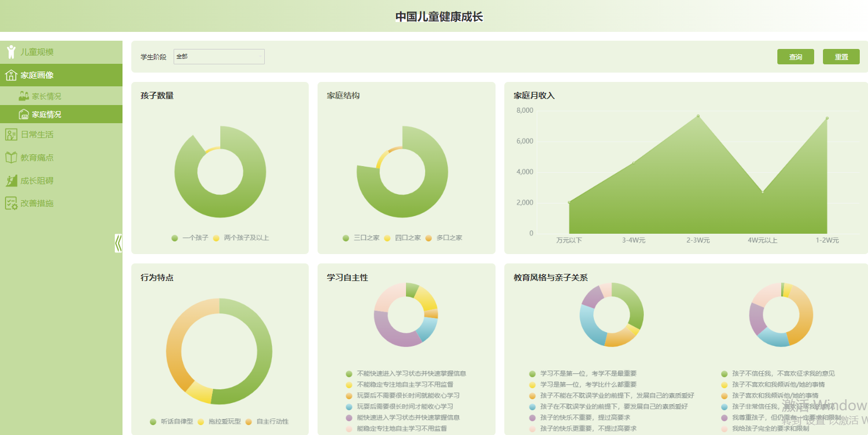
Task: Toggle the 三口之家 legend entry
Action: coord(361,238)
